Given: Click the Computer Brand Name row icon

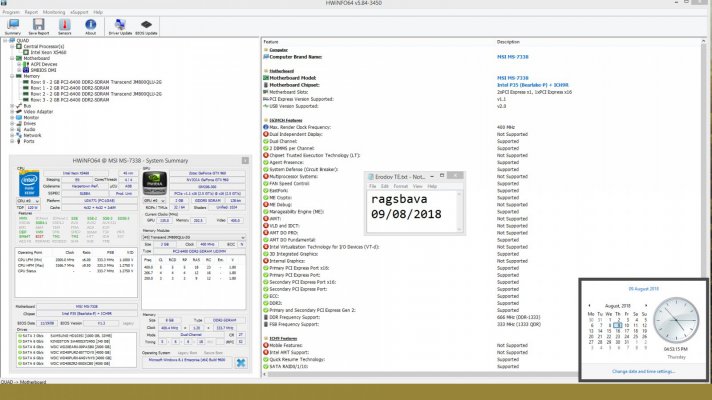Looking at the screenshot, I should (266, 57).
